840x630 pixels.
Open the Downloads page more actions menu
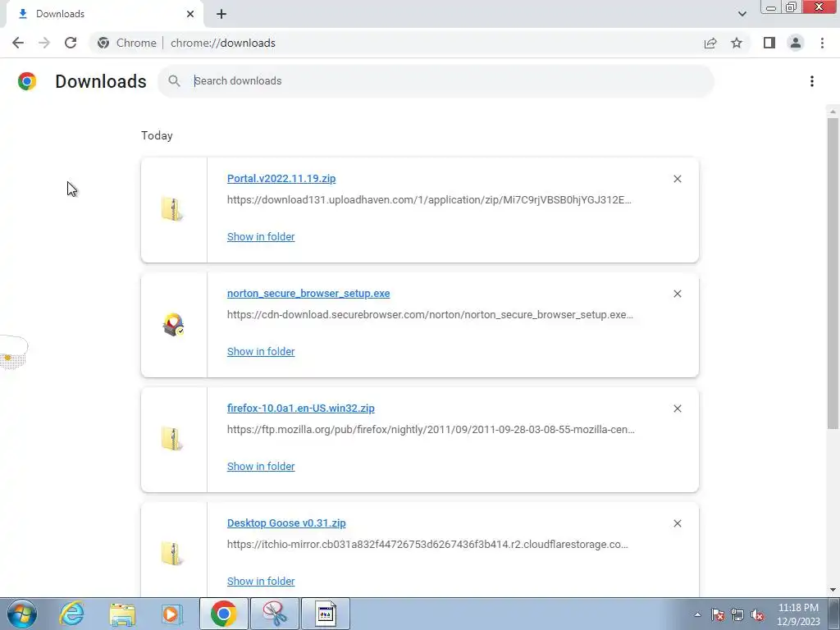point(812,81)
